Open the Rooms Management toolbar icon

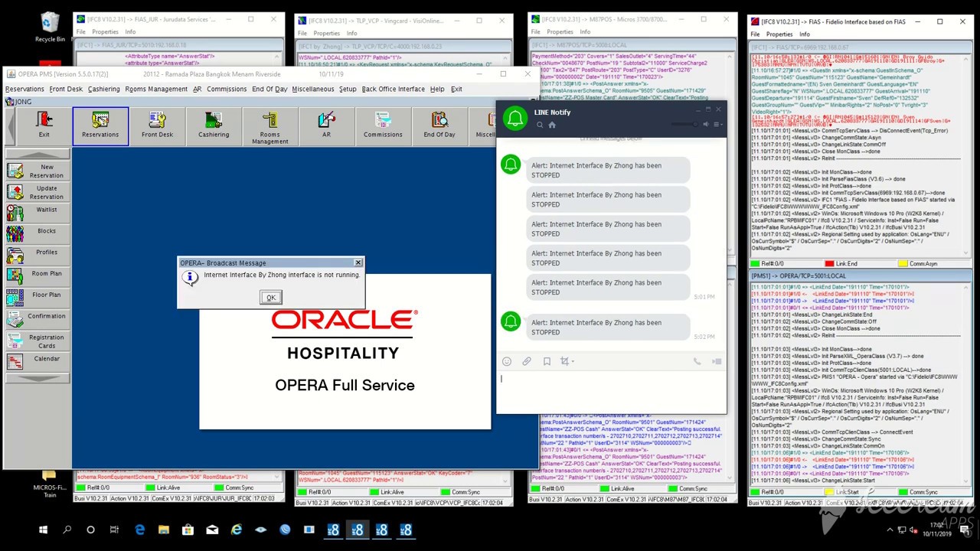click(270, 126)
